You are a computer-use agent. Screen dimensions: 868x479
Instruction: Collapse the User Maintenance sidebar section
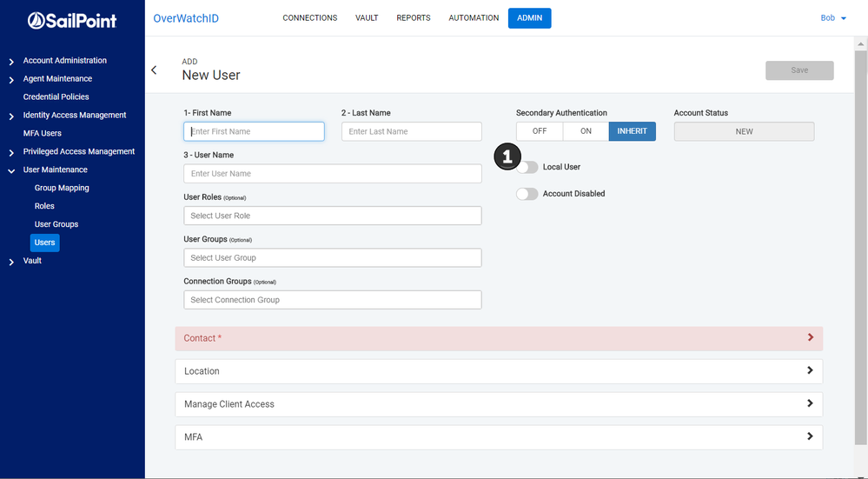click(x=11, y=170)
